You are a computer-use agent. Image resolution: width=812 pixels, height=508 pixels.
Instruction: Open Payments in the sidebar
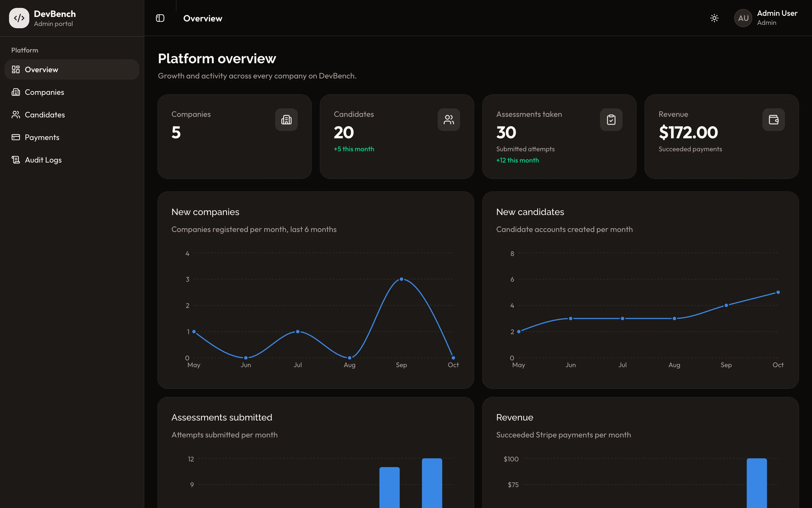click(72, 137)
